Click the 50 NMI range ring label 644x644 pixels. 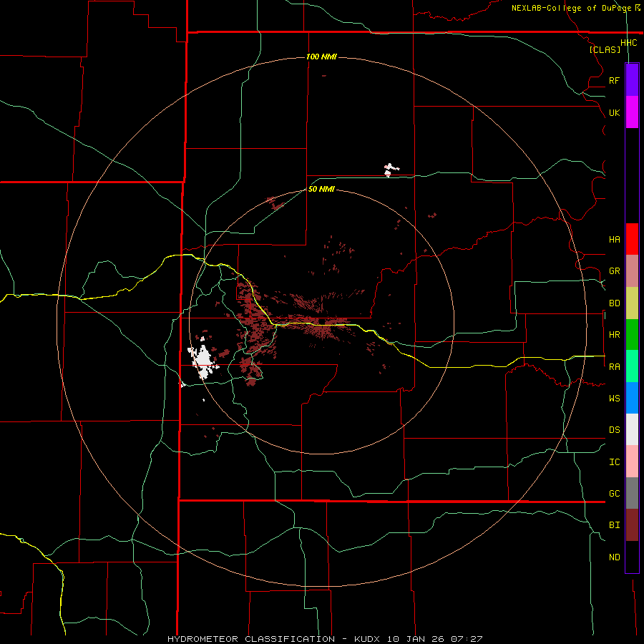(x=321, y=190)
